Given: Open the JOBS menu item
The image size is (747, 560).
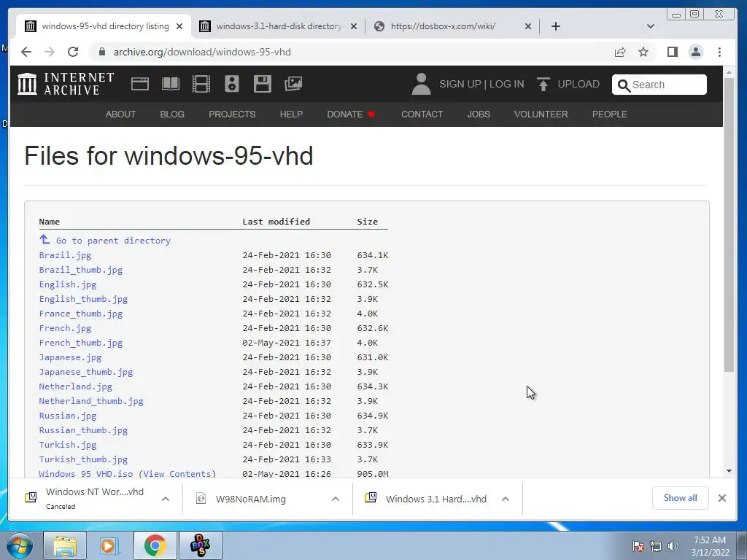Looking at the screenshot, I should tap(479, 114).
